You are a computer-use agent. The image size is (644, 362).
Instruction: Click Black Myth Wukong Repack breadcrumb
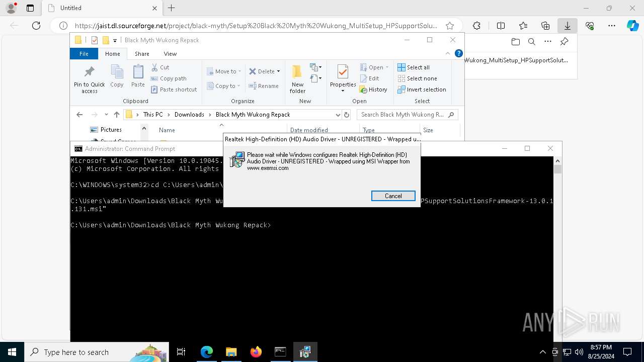coord(253,115)
